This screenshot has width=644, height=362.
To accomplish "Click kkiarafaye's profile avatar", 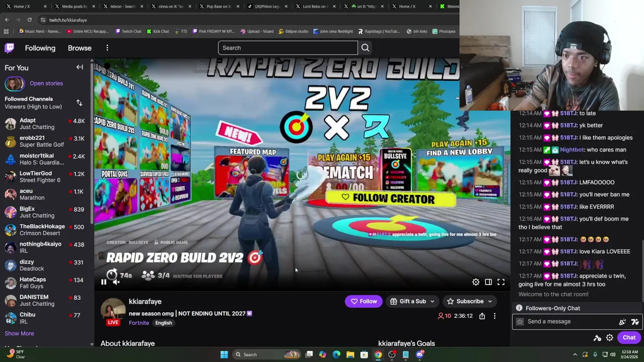I will click(113, 309).
